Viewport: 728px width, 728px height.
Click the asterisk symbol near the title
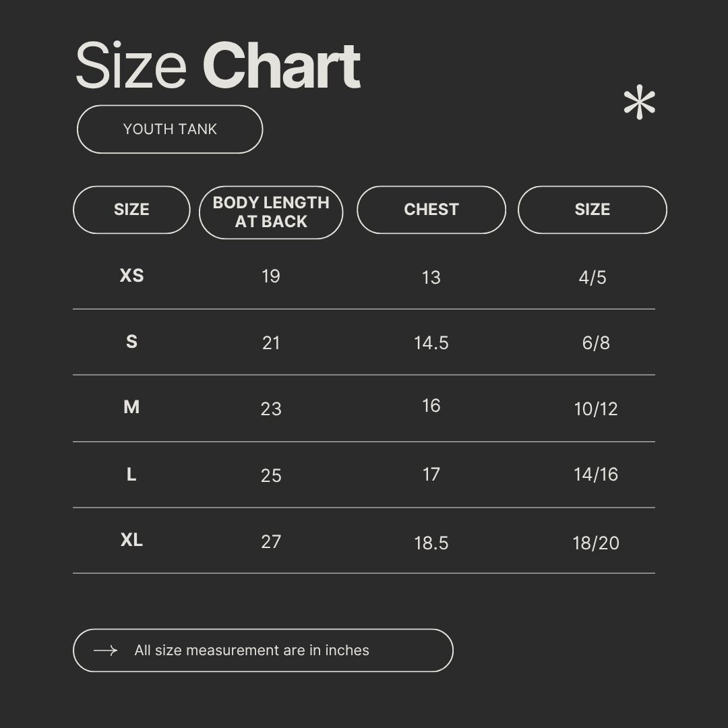[639, 104]
